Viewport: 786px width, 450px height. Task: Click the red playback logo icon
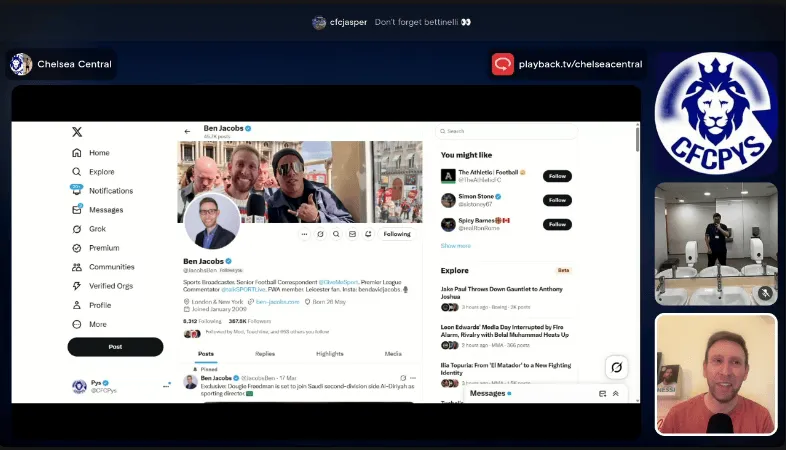[x=503, y=64]
